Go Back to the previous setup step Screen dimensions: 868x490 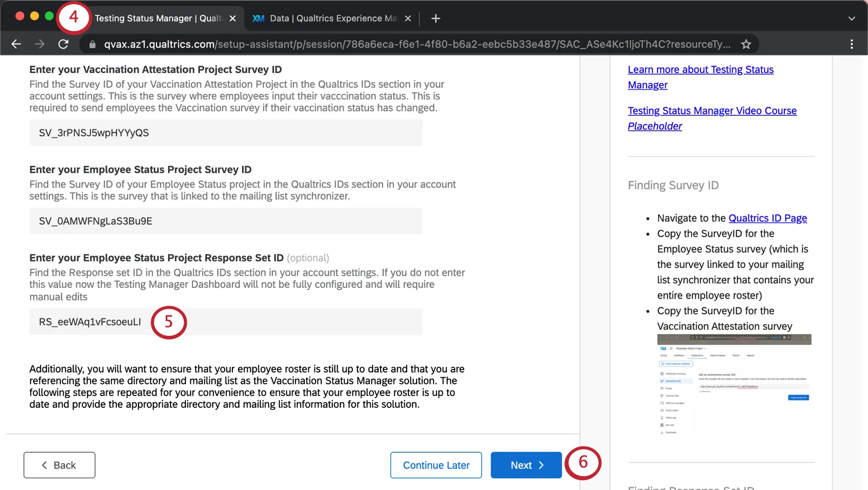(x=59, y=465)
